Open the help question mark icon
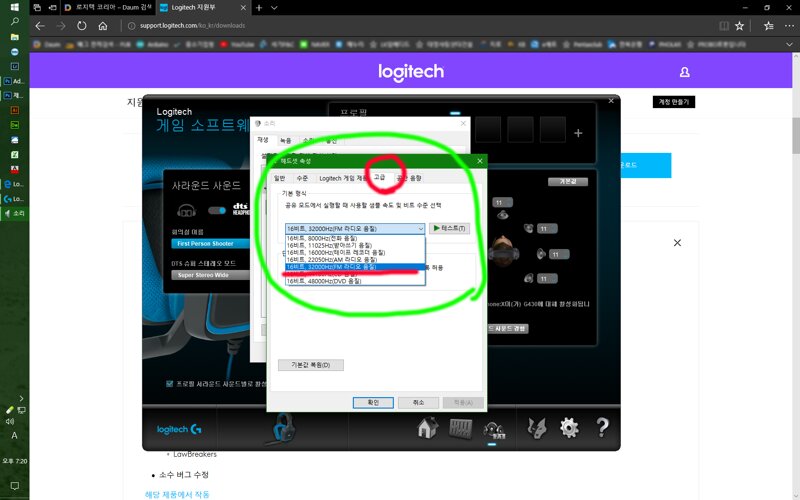800x500 pixels. 602,428
